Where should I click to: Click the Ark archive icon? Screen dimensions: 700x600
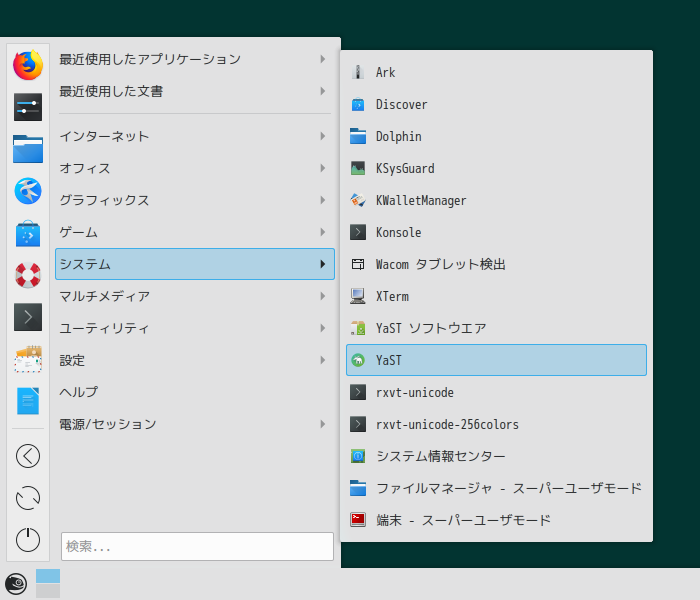pyautogui.click(x=358, y=72)
